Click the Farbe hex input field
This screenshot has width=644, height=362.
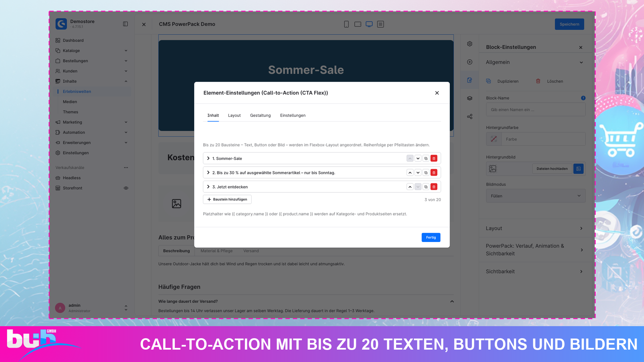coord(543,139)
